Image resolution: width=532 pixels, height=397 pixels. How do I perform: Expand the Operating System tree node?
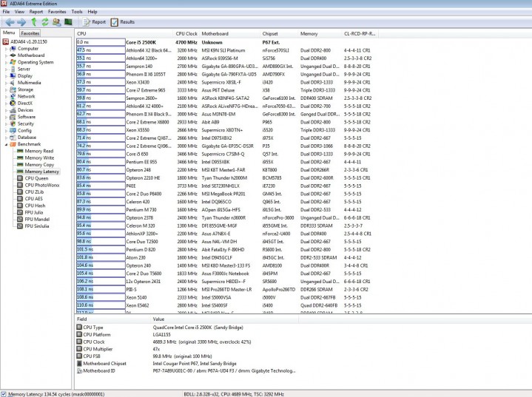(6, 62)
